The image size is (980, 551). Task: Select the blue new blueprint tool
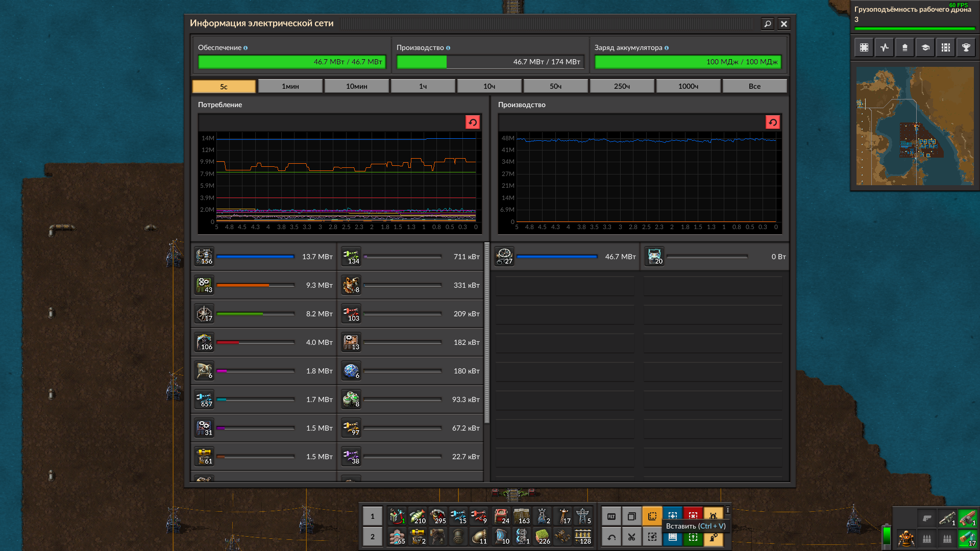tap(673, 514)
